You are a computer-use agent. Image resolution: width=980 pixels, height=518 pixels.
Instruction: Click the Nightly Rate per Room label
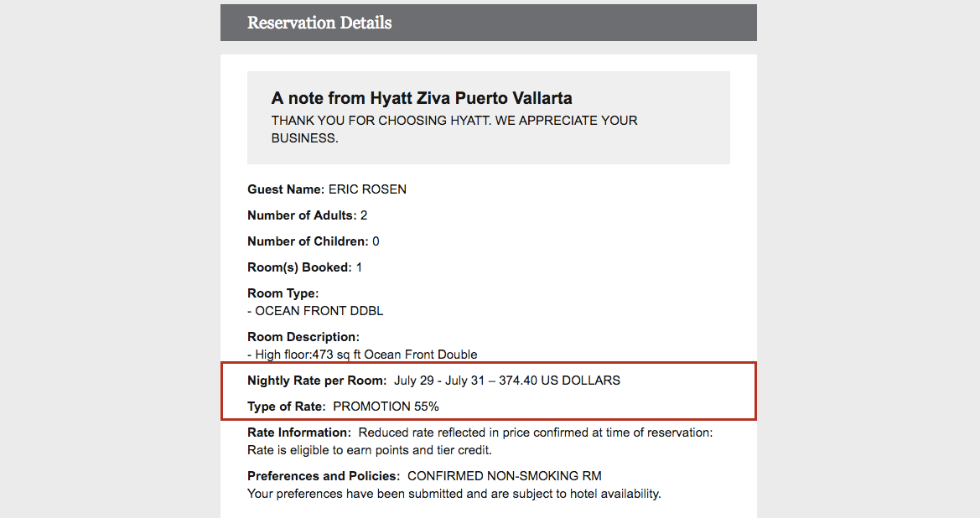pyautogui.click(x=317, y=381)
